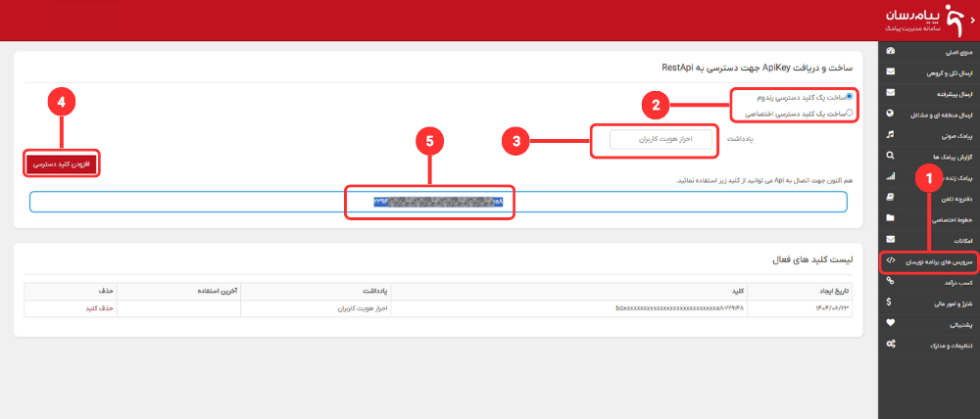Click the music note icon for voice message
The image size is (980, 419).
pyautogui.click(x=890, y=134)
